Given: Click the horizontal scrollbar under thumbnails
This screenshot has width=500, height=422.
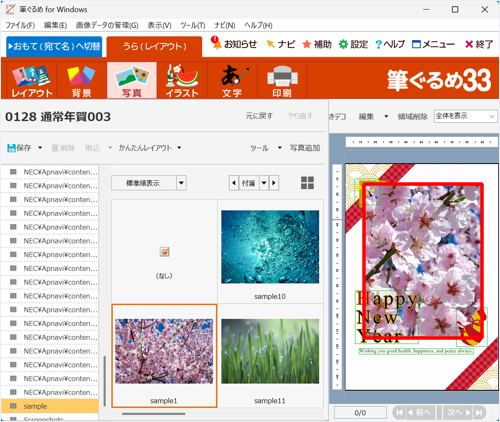Looking at the screenshot, I should pyautogui.click(x=154, y=414).
